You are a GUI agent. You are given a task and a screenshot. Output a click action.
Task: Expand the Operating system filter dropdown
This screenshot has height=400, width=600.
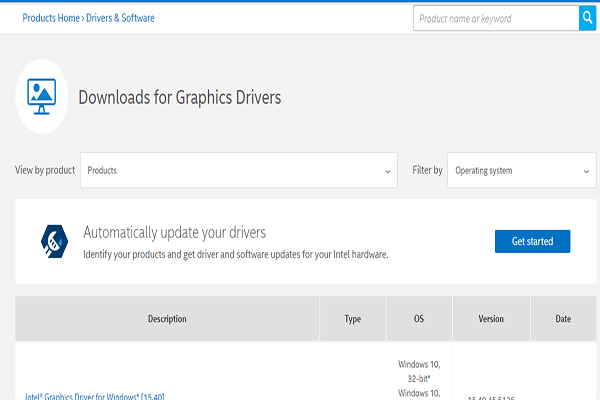(x=522, y=170)
